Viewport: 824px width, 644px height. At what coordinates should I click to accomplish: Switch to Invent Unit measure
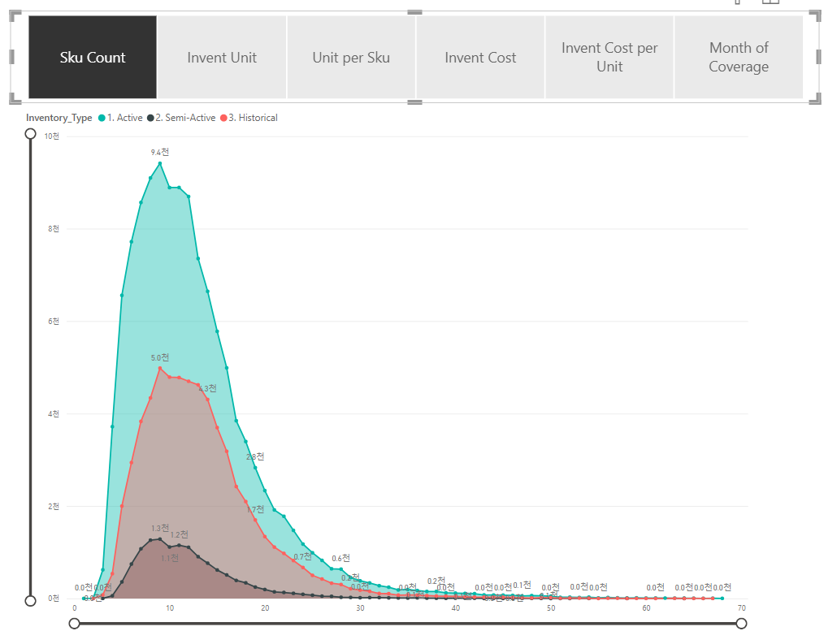[222, 57]
